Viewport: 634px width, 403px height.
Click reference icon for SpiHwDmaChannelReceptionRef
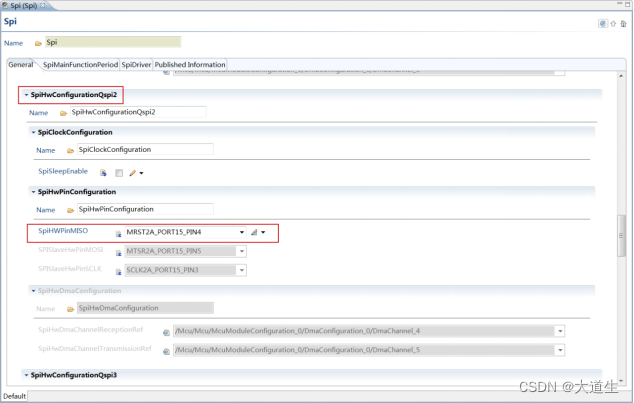[166, 333]
